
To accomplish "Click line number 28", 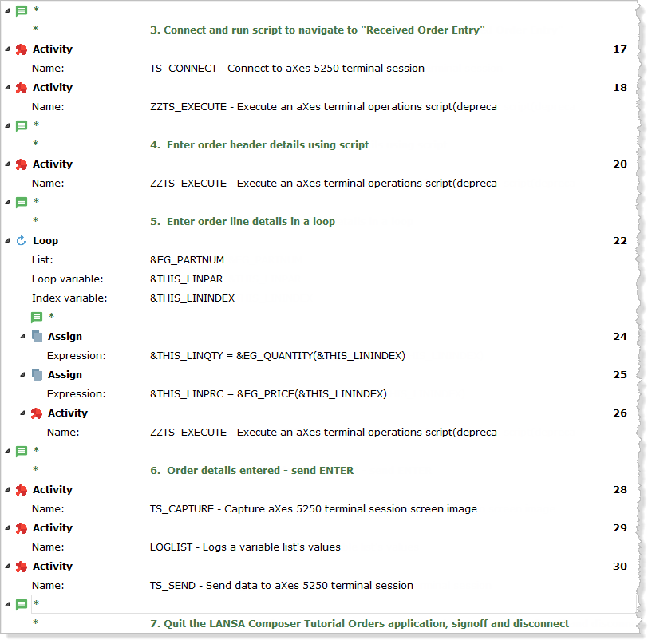I will [x=620, y=490].
